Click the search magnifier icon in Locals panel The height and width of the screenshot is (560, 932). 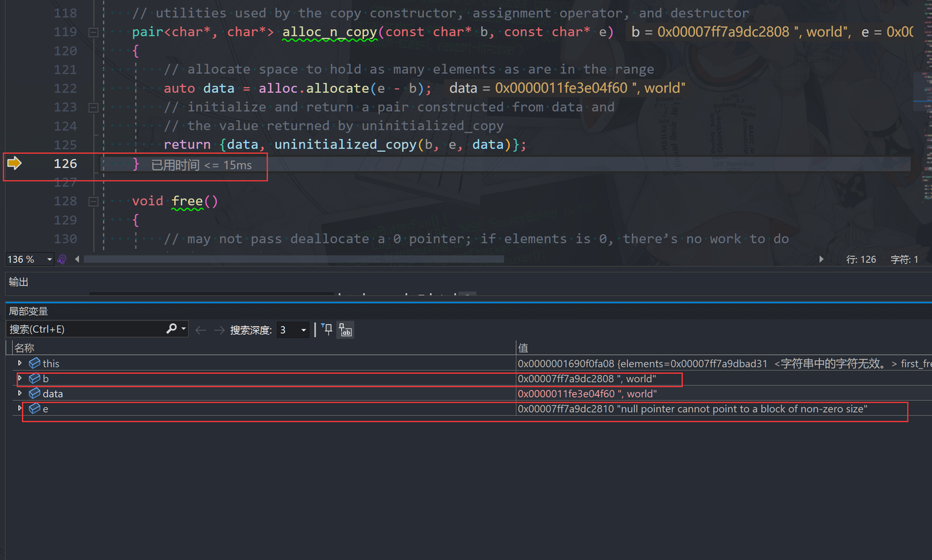[x=171, y=328]
